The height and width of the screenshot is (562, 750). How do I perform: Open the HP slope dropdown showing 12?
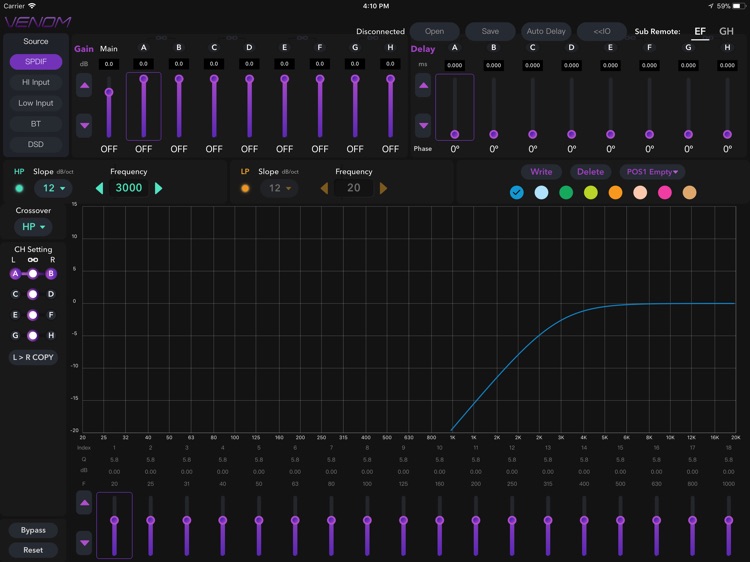pos(52,188)
